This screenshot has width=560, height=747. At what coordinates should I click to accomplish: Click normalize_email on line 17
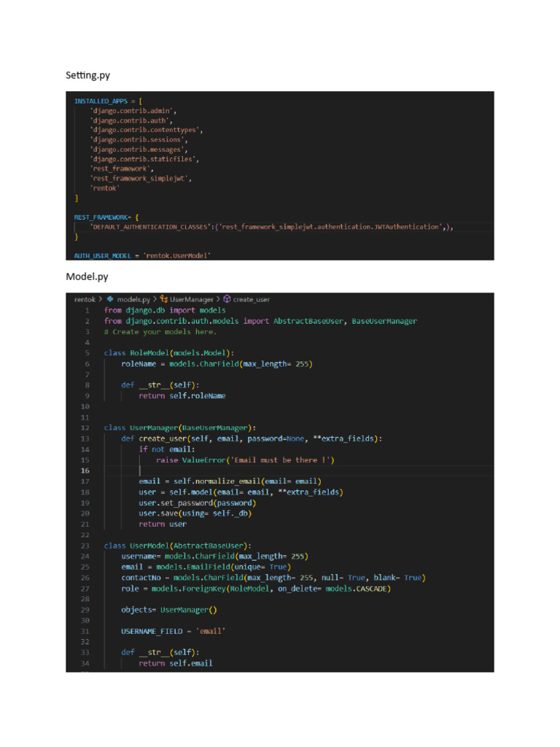(227, 481)
